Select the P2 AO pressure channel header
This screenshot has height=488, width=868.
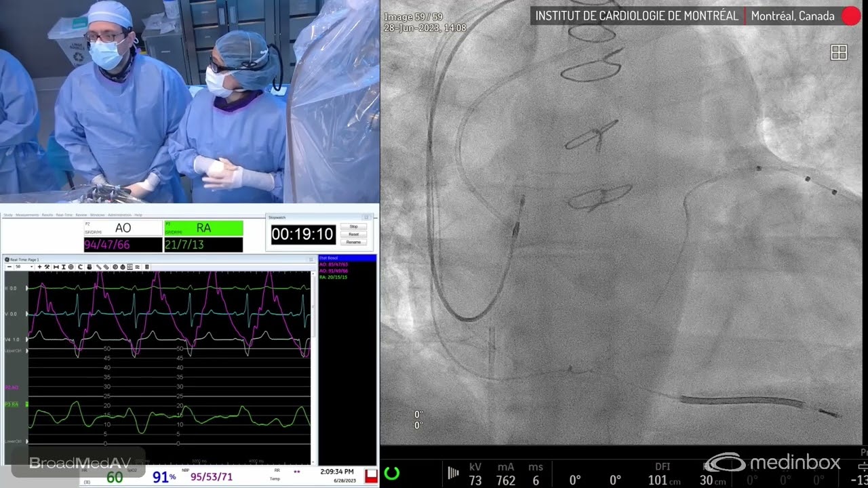tap(123, 228)
